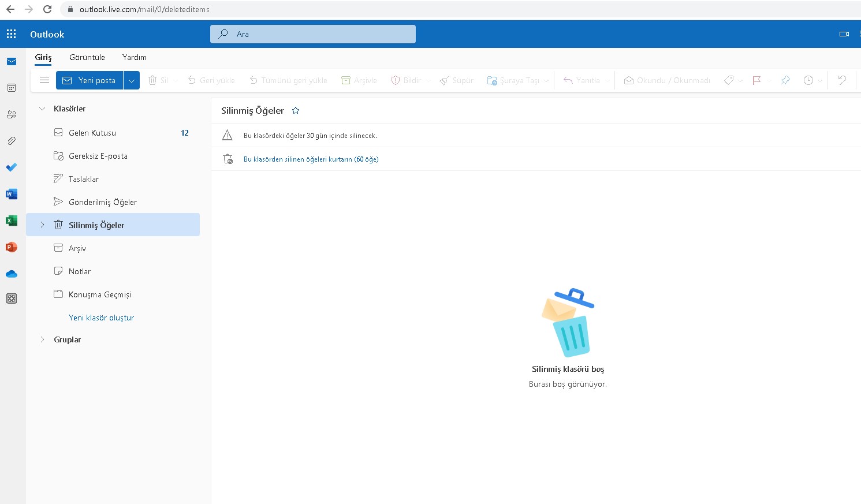The height and width of the screenshot is (504, 861).
Task: Toggle Okundu / Okunmadı read status
Action: [x=666, y=80]
